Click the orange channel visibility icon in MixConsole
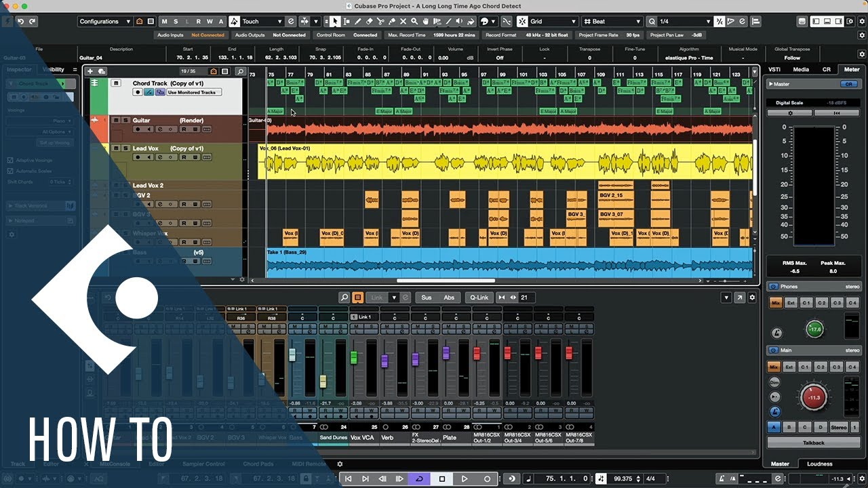Image resolution: width=868 pixels, height=488 pixels. tap(357, 298)
